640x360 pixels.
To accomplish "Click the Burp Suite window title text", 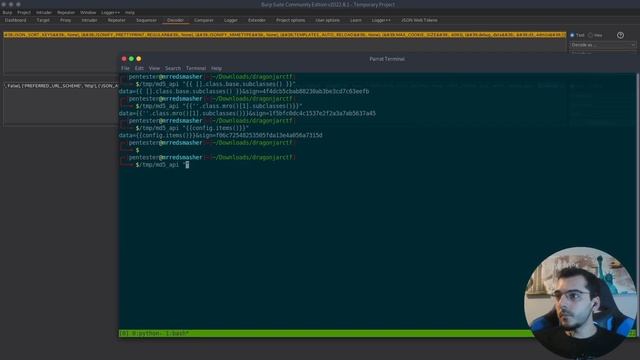I will tap(328, 4).
